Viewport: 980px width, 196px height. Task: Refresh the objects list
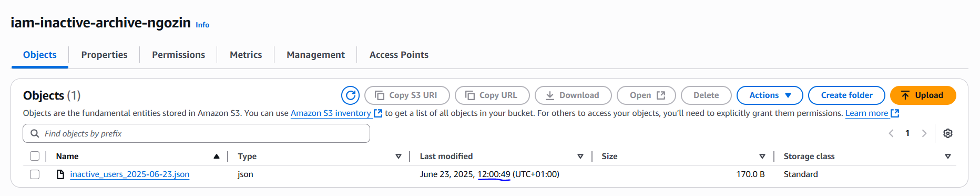pyautogui.click(x=350, y=95)
